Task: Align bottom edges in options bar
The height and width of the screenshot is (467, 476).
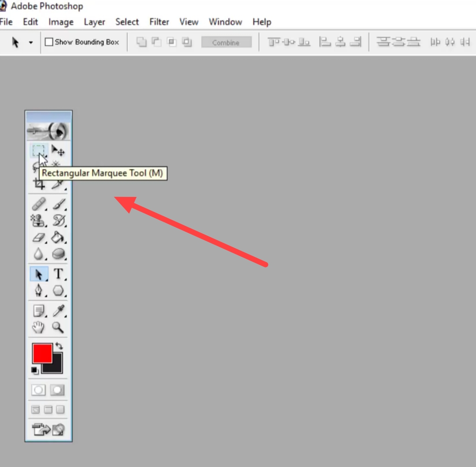Action: point(304,42)
